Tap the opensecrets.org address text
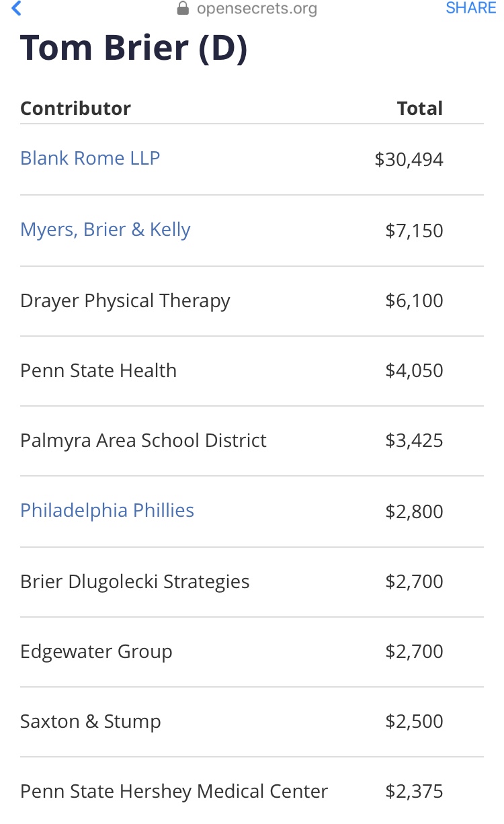 click(257, 9)
